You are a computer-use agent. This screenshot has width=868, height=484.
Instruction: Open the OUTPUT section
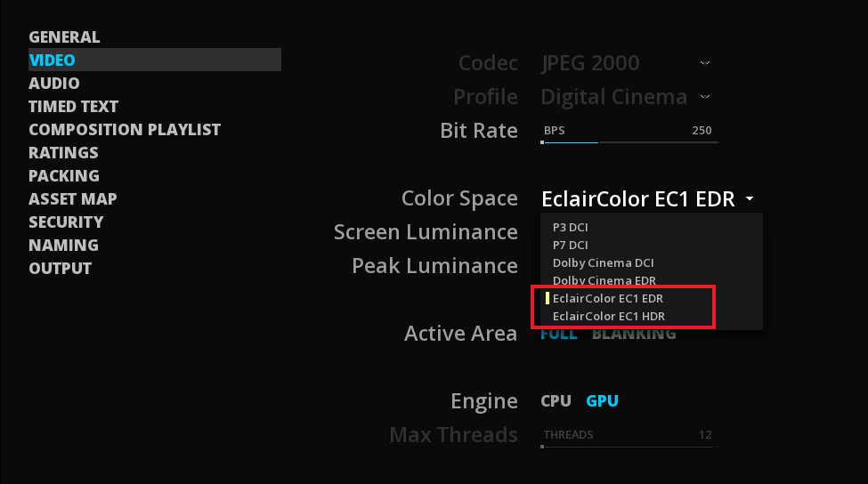[x=61, y=269]
